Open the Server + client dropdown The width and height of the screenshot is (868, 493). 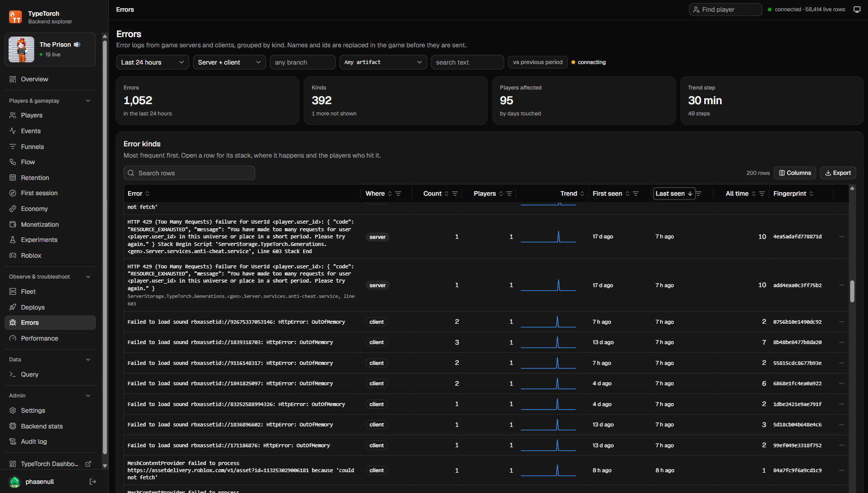(229, 62)
